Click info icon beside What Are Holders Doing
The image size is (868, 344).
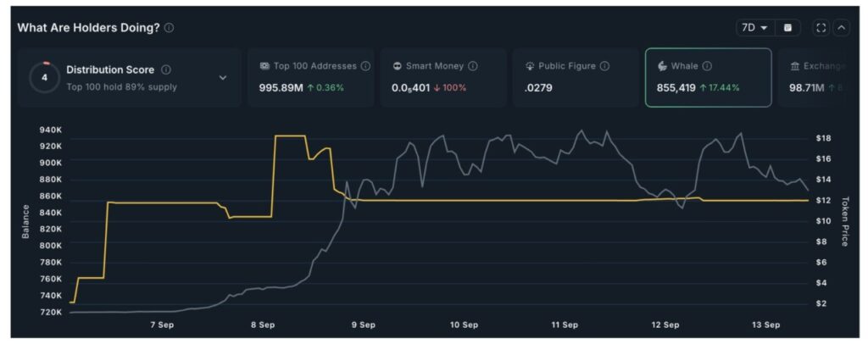click(x=170, y=28)
